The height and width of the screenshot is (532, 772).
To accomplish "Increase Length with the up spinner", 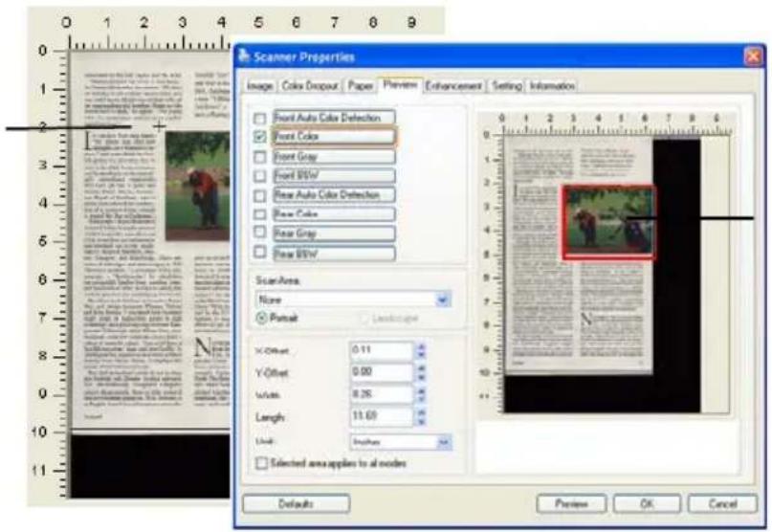I will point(421,412).
